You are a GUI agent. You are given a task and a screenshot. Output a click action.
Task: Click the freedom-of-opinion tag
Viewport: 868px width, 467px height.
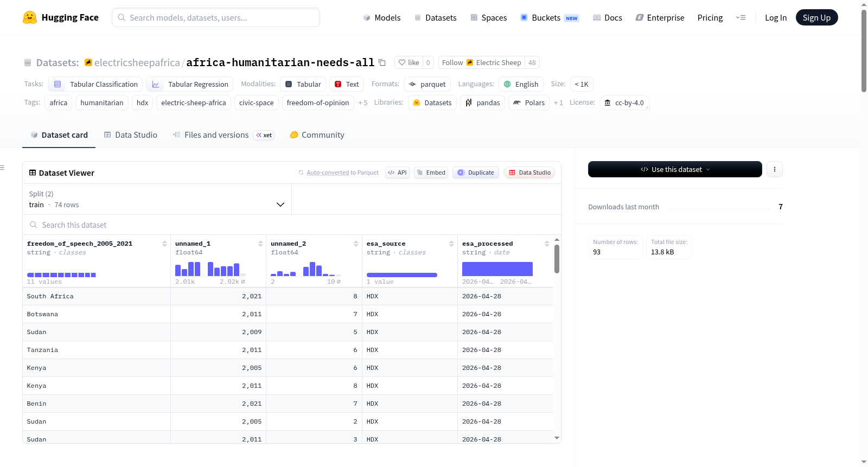click(318, 103)
